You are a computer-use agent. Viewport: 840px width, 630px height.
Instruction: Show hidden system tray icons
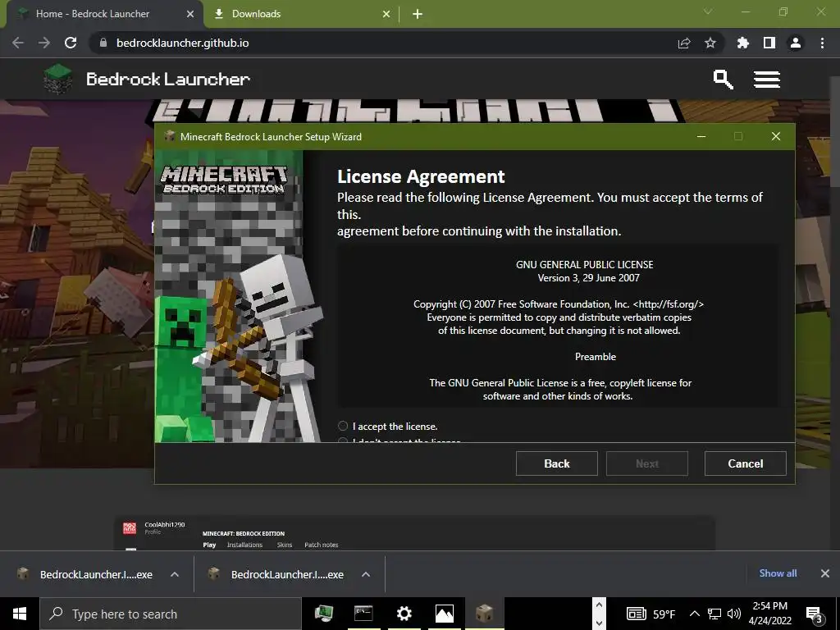(x=694, y=614)
